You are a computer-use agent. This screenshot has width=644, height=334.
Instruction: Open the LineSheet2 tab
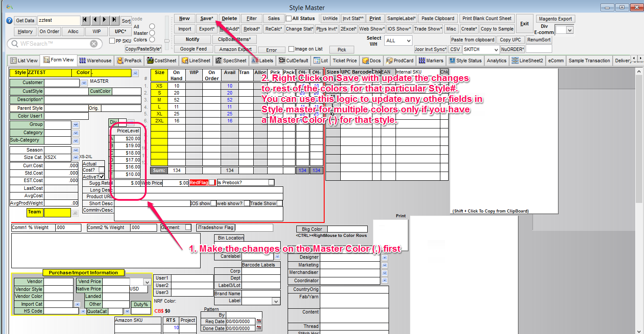(527, 61)
